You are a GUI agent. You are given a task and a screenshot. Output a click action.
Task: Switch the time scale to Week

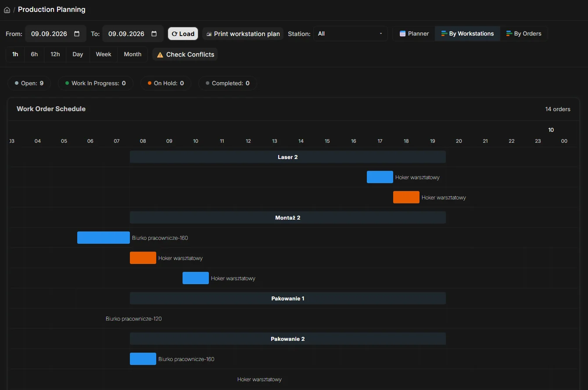(104, 54)
